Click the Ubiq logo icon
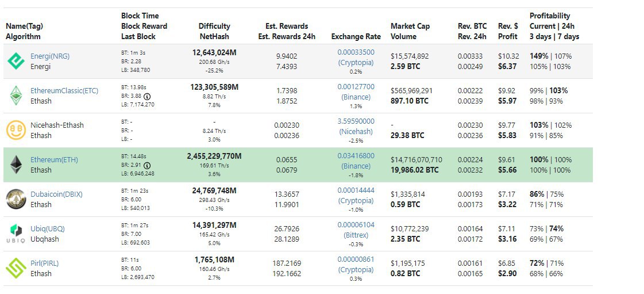The image size is (644, 294). [x=16, y=234]
